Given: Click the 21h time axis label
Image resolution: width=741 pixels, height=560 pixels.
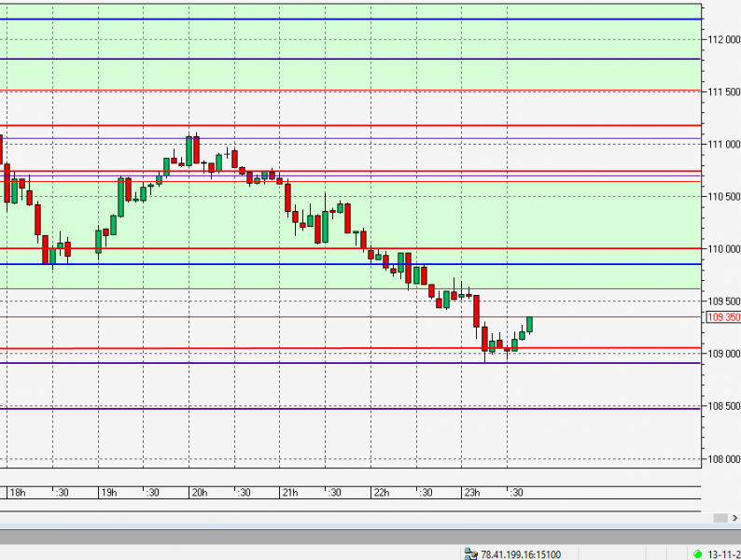Looking at the screenshot, I should (290, 493).
